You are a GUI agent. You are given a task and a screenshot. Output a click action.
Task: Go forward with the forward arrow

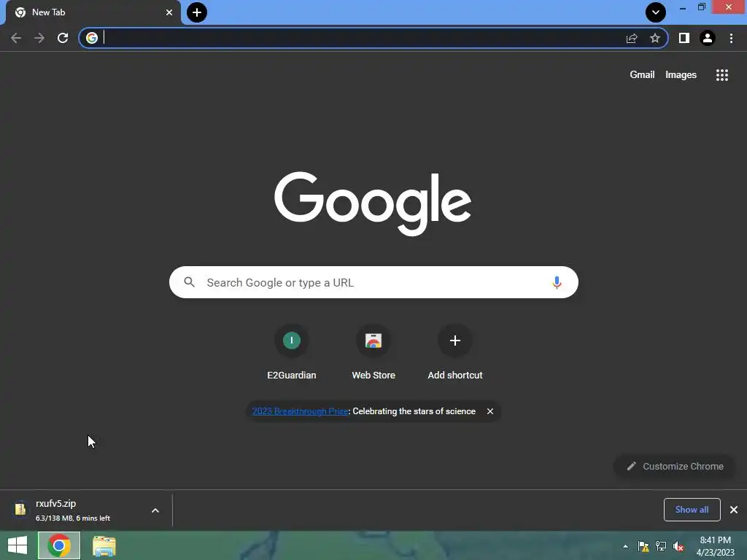click(x=39, y=38)
